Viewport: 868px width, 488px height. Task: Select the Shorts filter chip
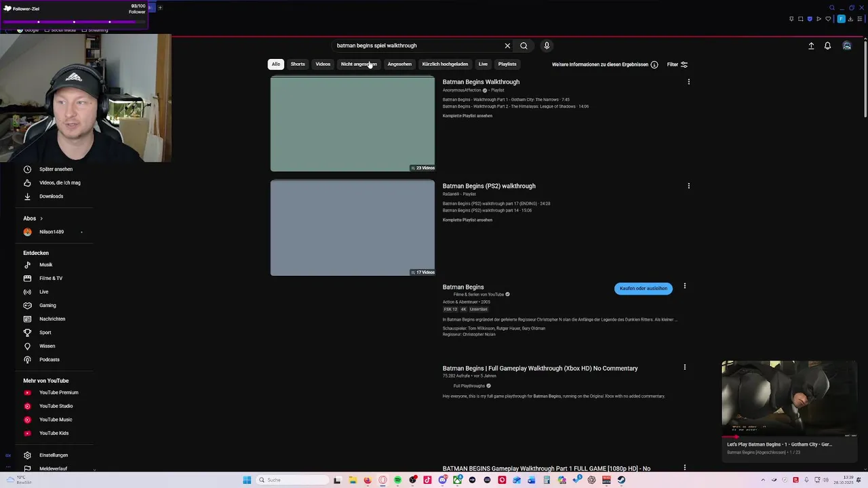coord(298,64)
